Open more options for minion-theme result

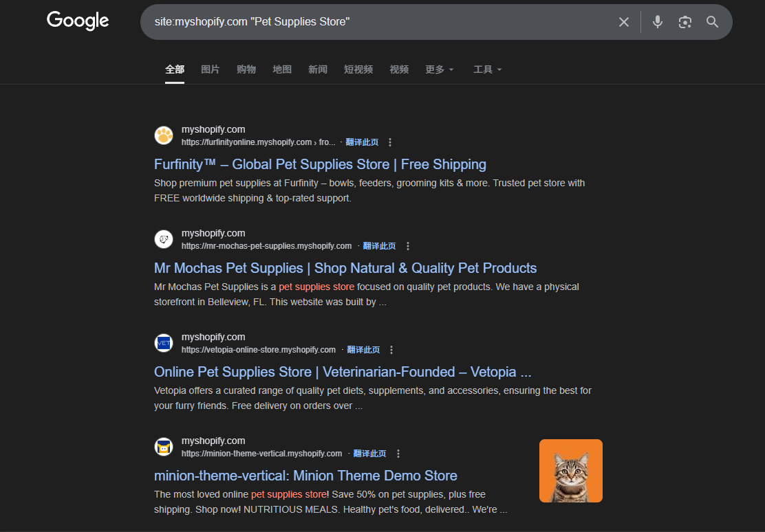pos(398,454)
